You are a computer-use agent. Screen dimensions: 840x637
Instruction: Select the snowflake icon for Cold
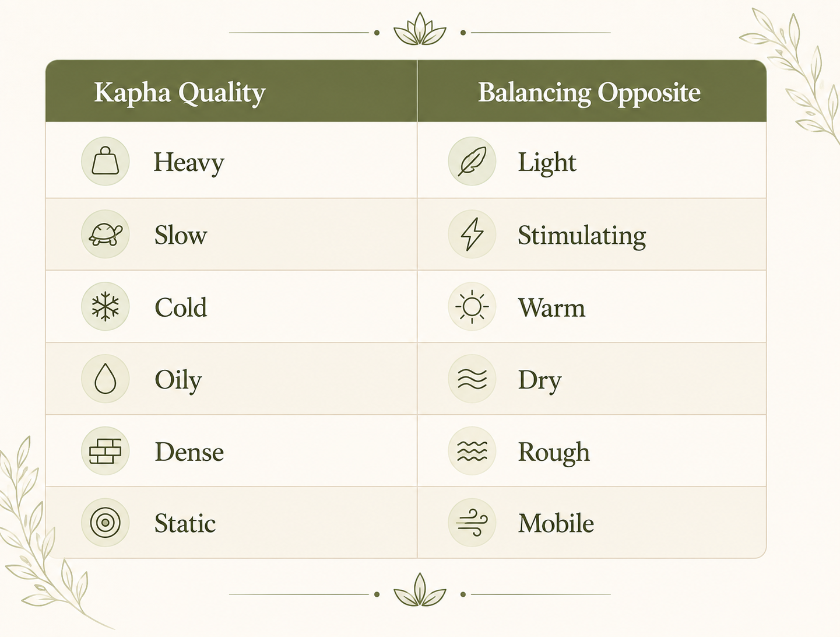tap(105, 307)
